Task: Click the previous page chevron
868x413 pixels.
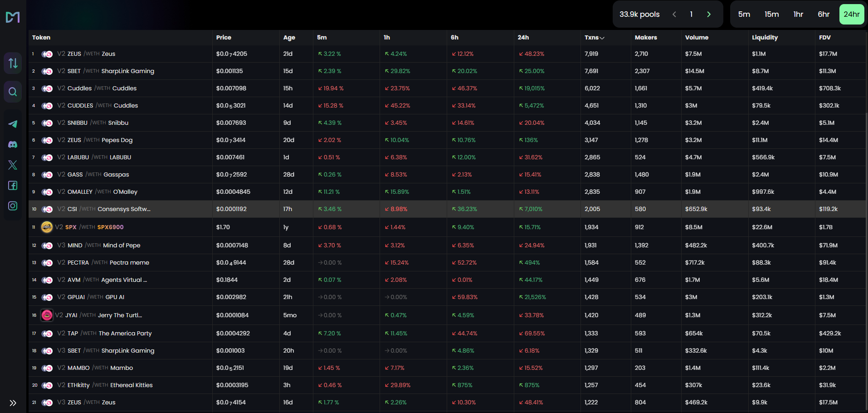Action: (674, 14)
